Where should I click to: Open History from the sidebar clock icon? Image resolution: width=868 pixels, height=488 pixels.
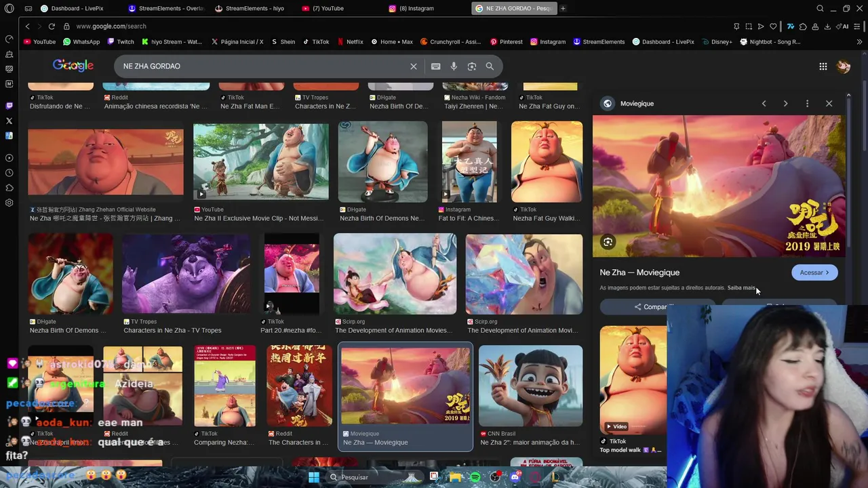tap(9, 173)
